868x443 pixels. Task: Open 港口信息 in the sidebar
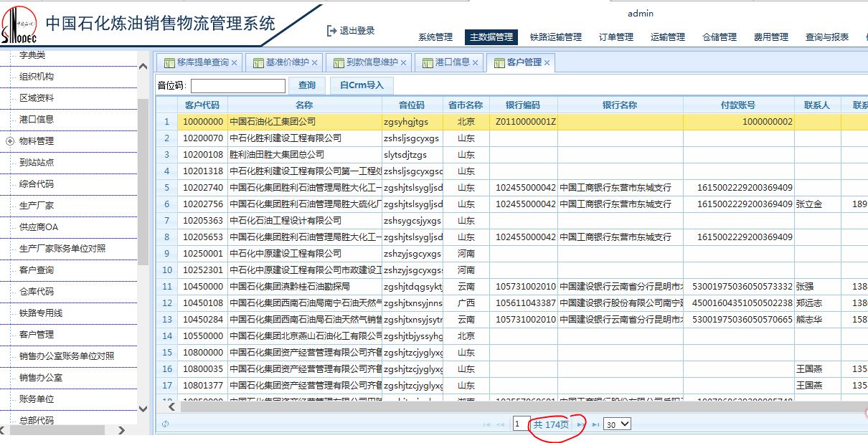click(37, 120)
